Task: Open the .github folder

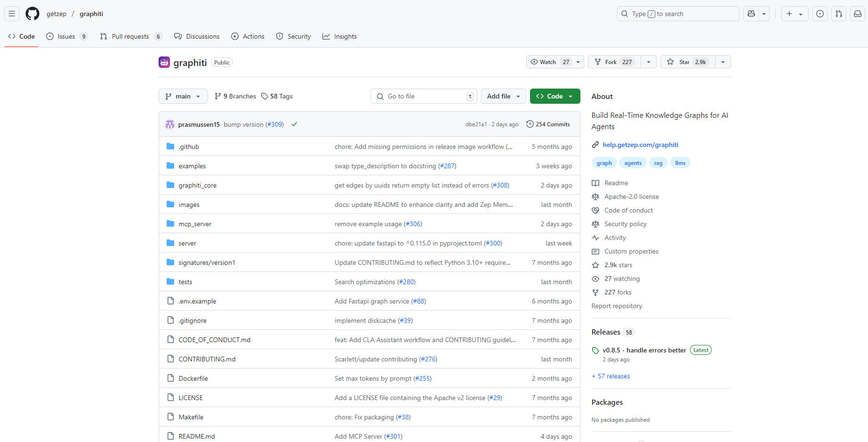Action: [189, 147]
